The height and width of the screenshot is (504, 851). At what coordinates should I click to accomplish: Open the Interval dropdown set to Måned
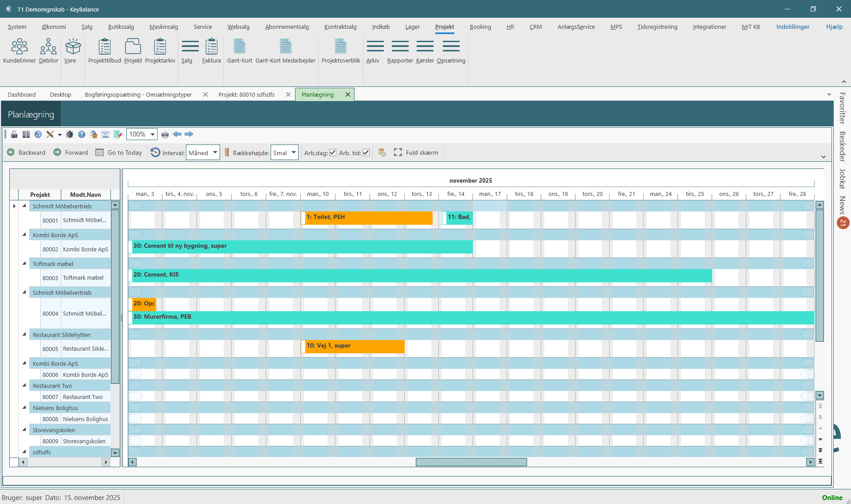(203, 152)
